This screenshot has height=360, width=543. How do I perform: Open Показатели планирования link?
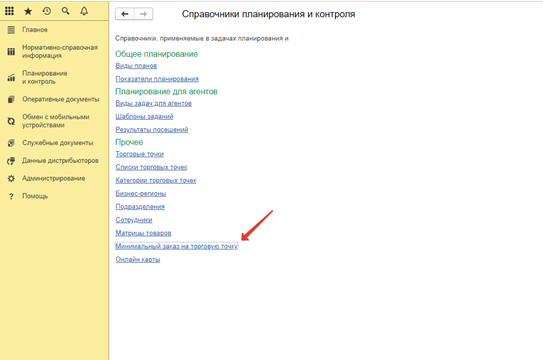point(157,79)
